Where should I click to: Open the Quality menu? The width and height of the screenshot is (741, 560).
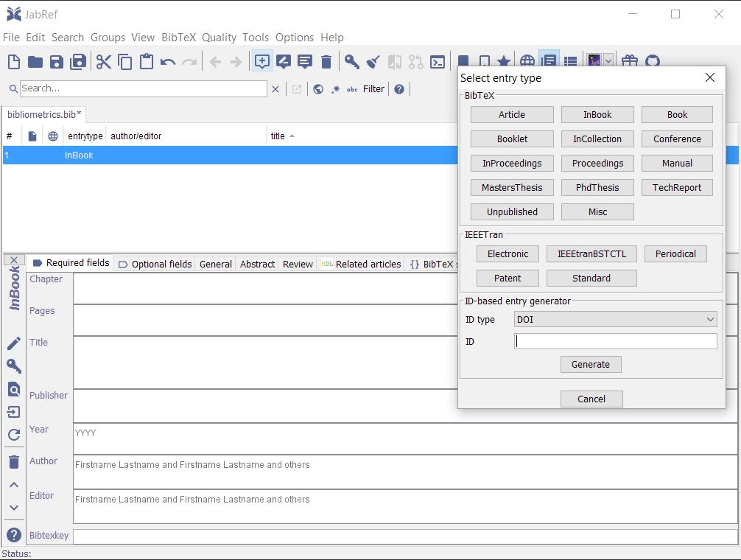pos(219,38)
